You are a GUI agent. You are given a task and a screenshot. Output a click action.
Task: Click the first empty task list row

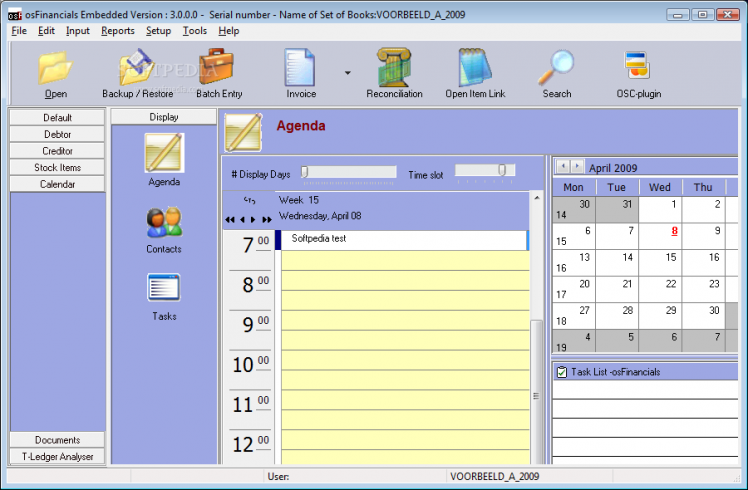click(645, 390)
